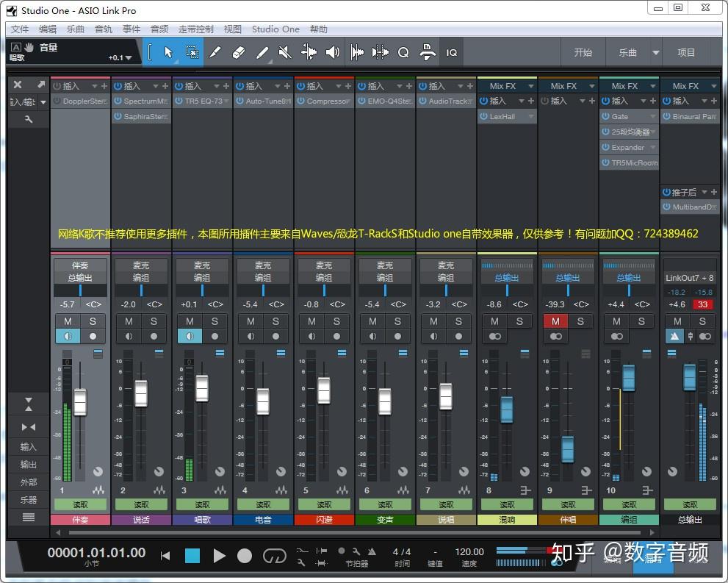Choose the Listen speaker tool
Viewport: 728px width, 583px height.
[333, 52]
